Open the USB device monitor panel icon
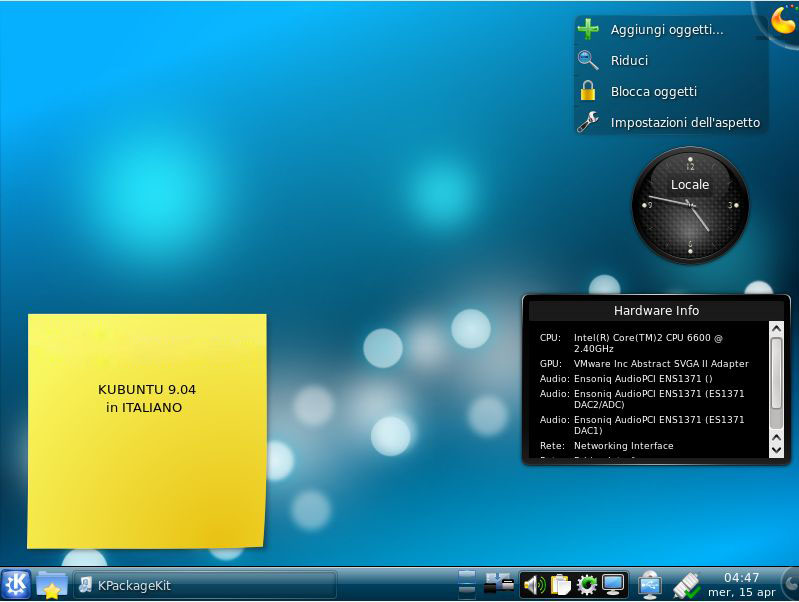The height and width of the screenshot is (602, 799). coord(649,585)
